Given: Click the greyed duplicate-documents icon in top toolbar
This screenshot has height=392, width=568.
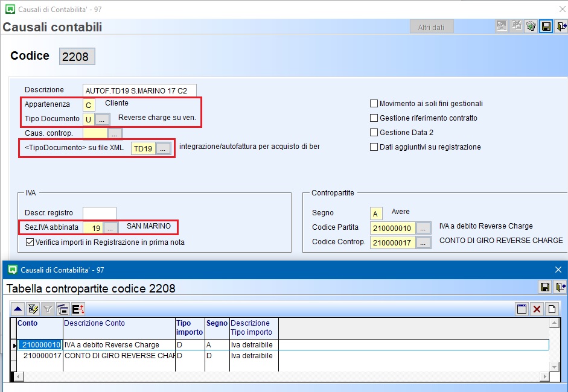Looking at the screenshot, I should click(x=516, y=26).
